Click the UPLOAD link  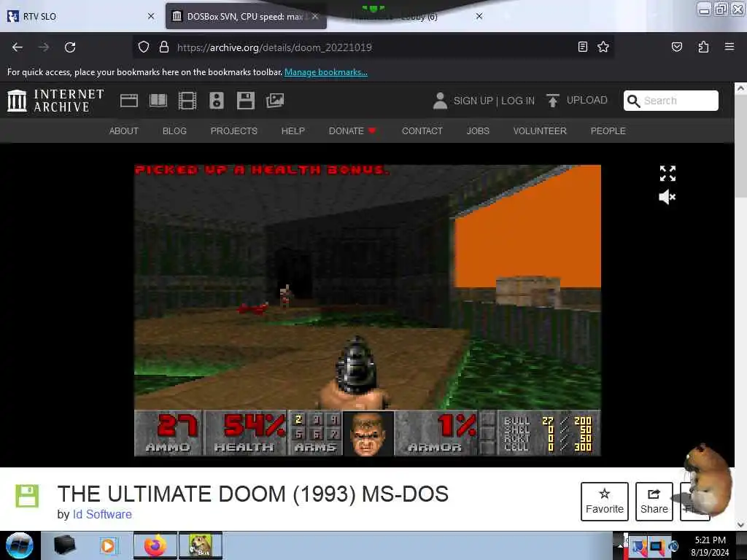coord(587,100)
